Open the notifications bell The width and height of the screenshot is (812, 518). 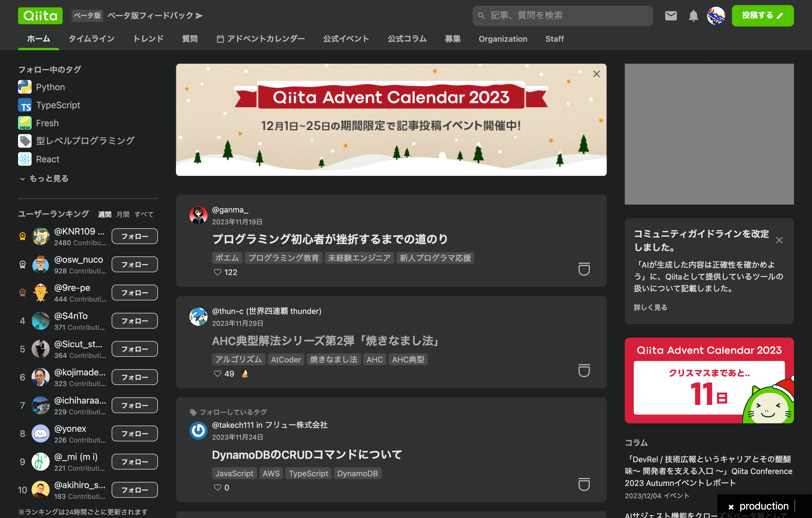click(x=693, y=16)
